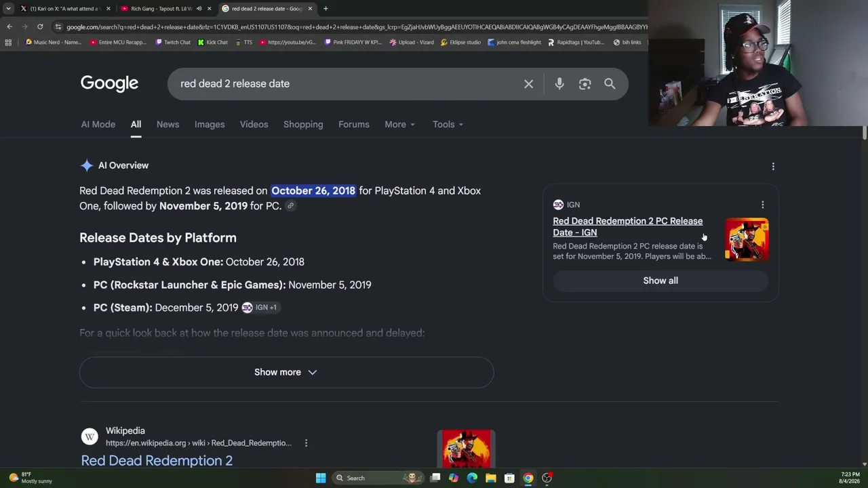Open Wikipedia result's three-dot menu

(x=306, y=443)
